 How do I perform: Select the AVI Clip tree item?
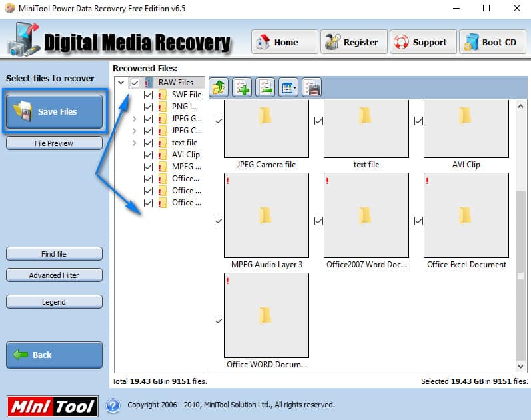click(185, 155)
